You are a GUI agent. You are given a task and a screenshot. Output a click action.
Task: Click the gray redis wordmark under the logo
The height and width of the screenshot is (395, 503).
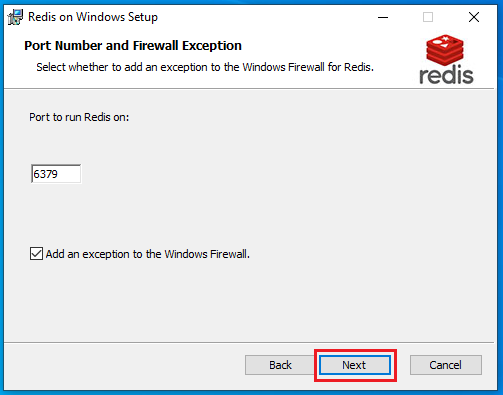[x=446, y=75]
